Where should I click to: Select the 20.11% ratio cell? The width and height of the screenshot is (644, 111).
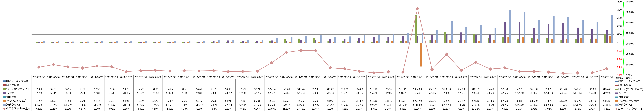tap(446, 109)
